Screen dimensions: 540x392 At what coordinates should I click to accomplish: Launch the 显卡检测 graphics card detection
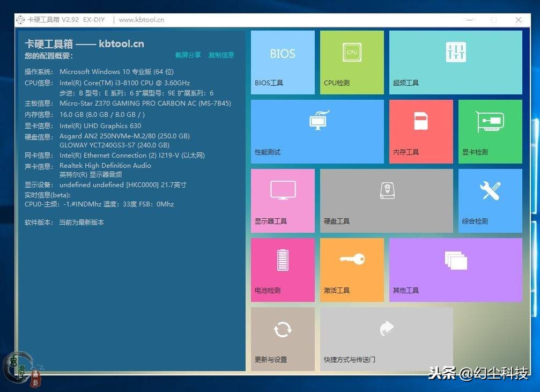[x=489, y=131]
